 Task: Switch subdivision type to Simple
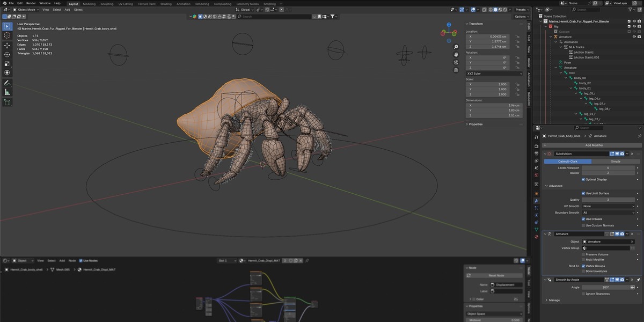click(616, 161)
